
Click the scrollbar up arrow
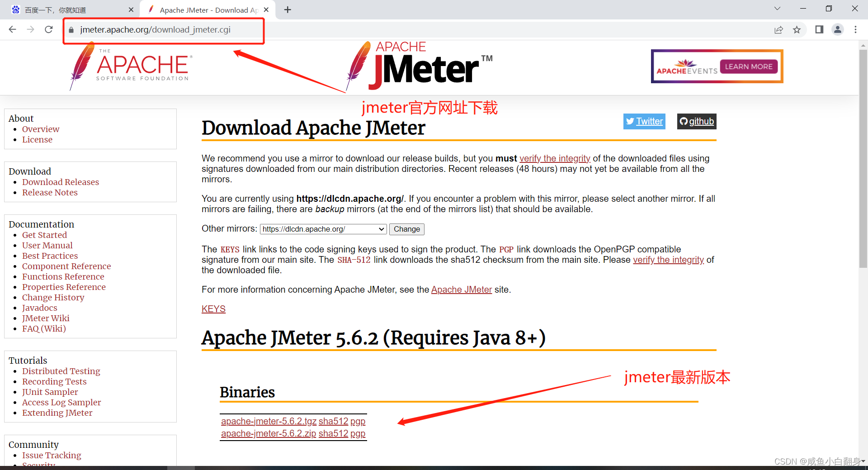click(863, 45)
